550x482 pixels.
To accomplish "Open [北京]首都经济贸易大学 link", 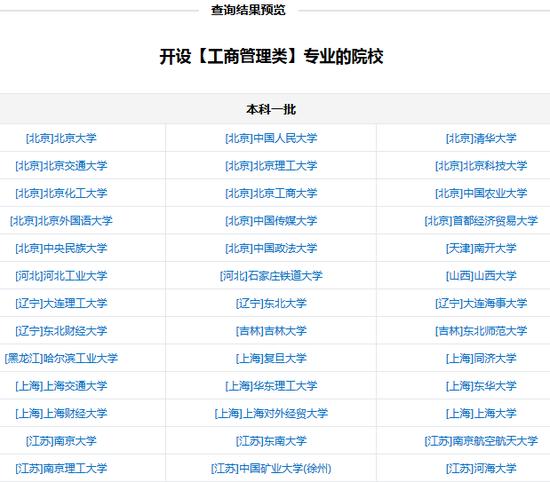I will [x=481, y=221].
